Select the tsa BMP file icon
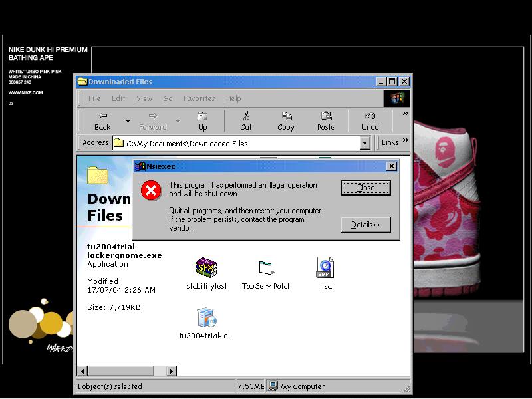Screen dimensions: 532x399 coord(326,267)
